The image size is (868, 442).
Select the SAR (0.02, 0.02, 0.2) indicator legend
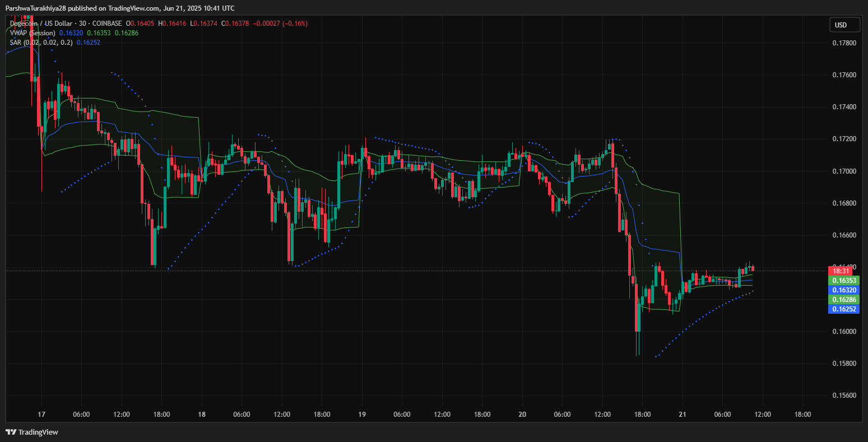pos(41,42)
